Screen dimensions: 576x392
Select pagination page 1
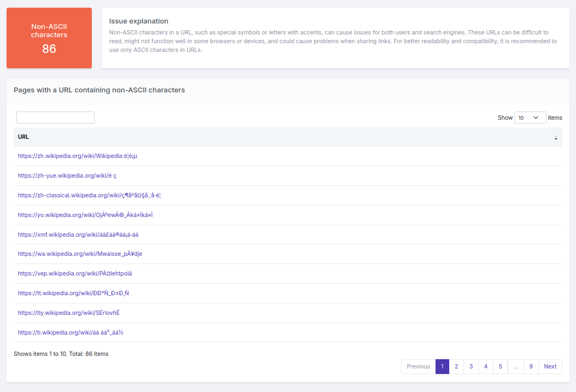click(442, 367)
